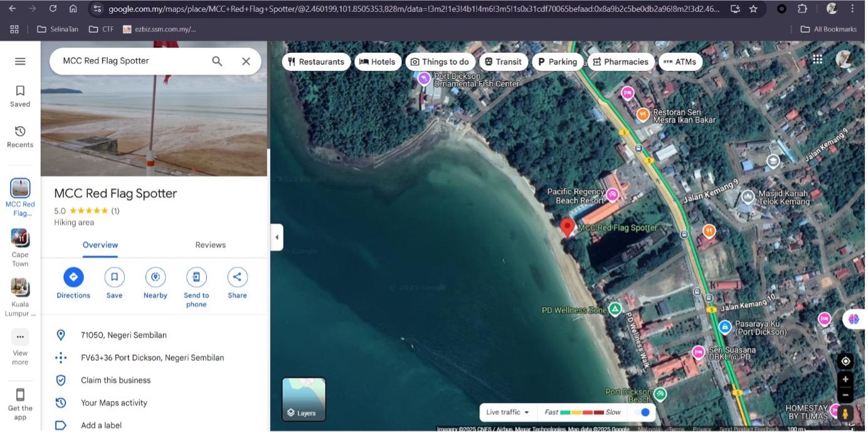Open browser extensions puzzle icon

[x=802, y=9]
